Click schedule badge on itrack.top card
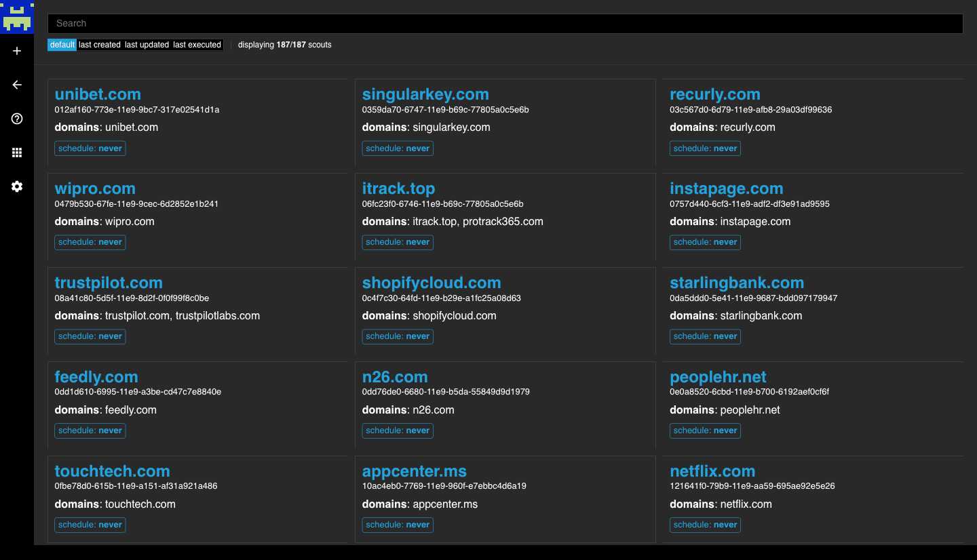Screen dimensions: 977x560 [x=398, y=242]
